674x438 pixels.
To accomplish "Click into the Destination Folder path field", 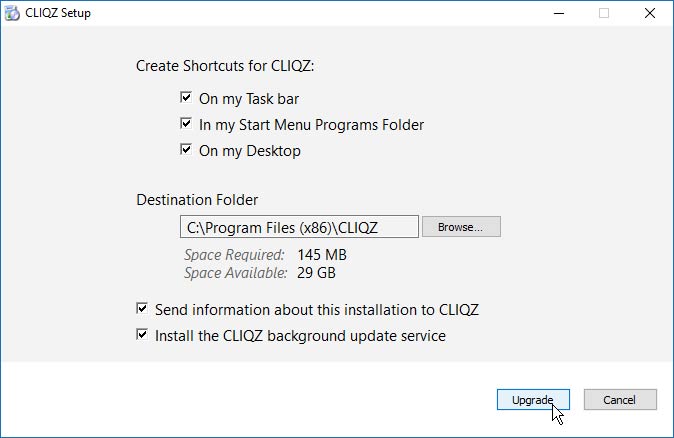I will [x=299, y=227].
